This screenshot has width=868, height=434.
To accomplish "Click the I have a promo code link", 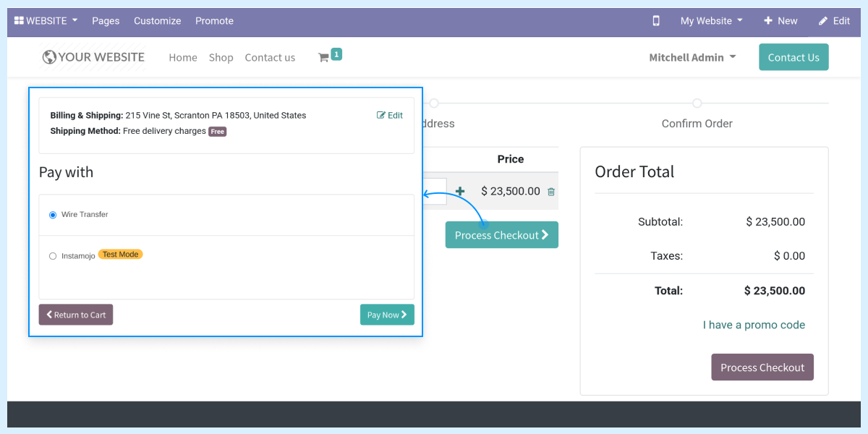I will point(754,325).
